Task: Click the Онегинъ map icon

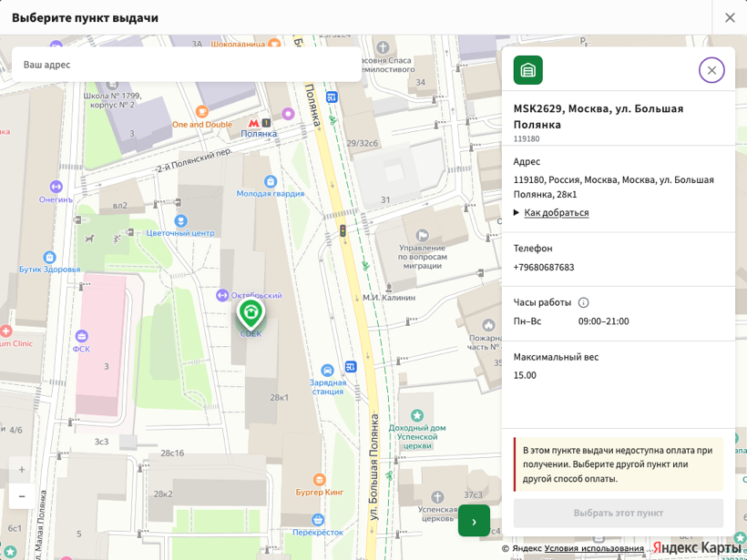Action: tap(56, 187)
